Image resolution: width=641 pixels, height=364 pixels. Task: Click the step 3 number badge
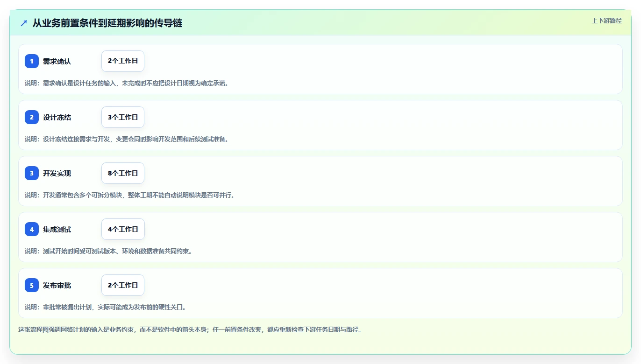pos(32,173)
